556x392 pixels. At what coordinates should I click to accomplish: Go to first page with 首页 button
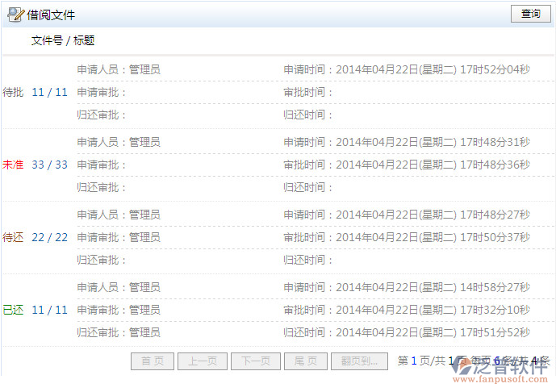(153, 361)
